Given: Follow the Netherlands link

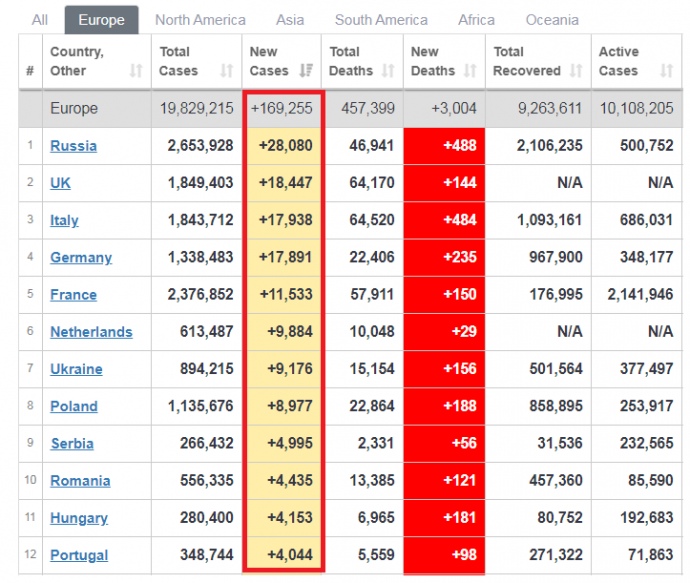Looking at the screenshot, I should click(x=91, y=332).
